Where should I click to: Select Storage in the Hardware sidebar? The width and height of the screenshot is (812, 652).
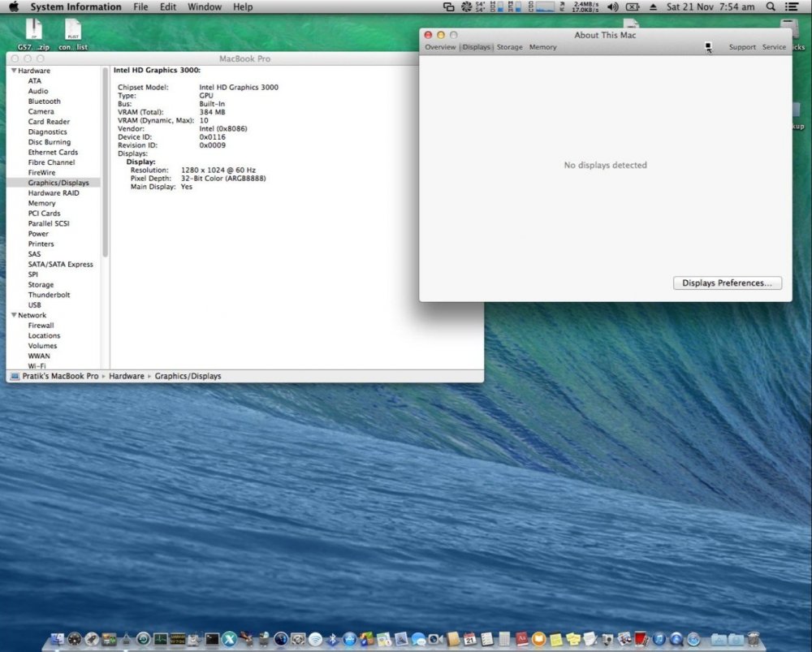pos(41,285)
